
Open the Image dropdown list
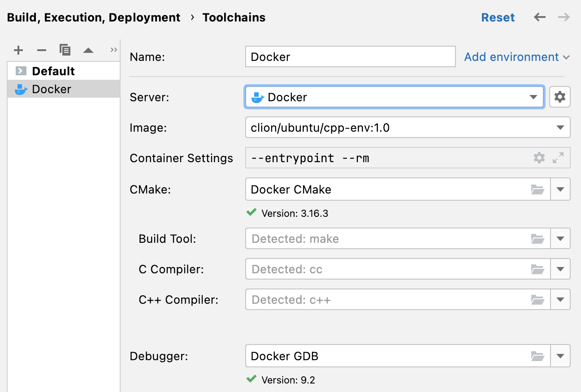point(560,127)
